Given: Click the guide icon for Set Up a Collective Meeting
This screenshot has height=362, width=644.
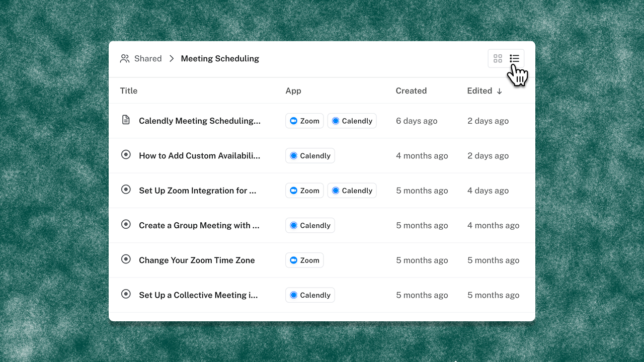Looking at the screenshot, I should [126, 294].
